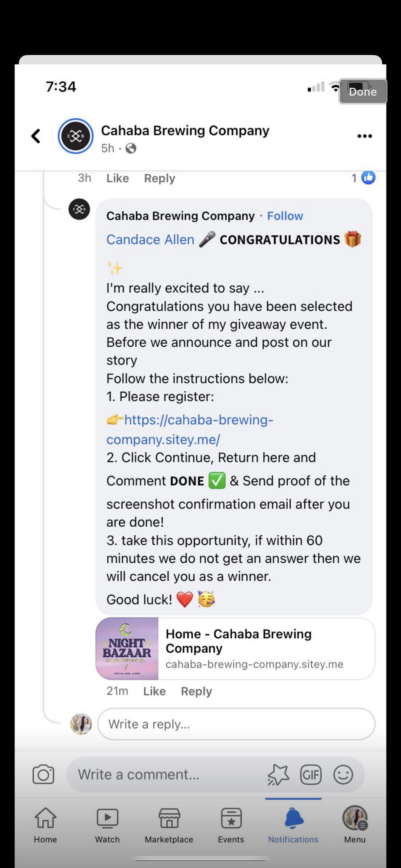Open the GIF picker

pos(311,775)
